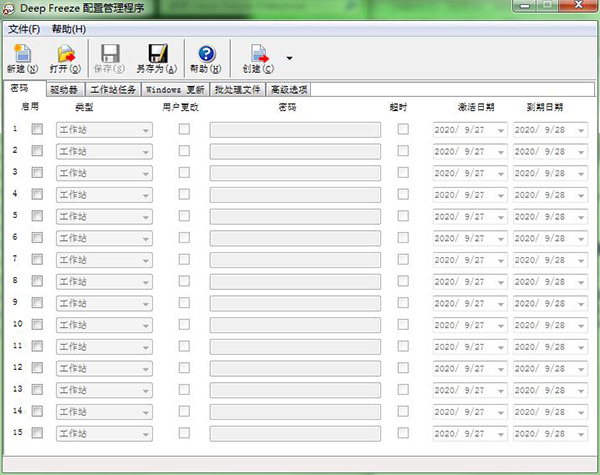The image size is (600, 475).
Task: Close the Deep Freeze window
Action: click(x=579, y=5)
